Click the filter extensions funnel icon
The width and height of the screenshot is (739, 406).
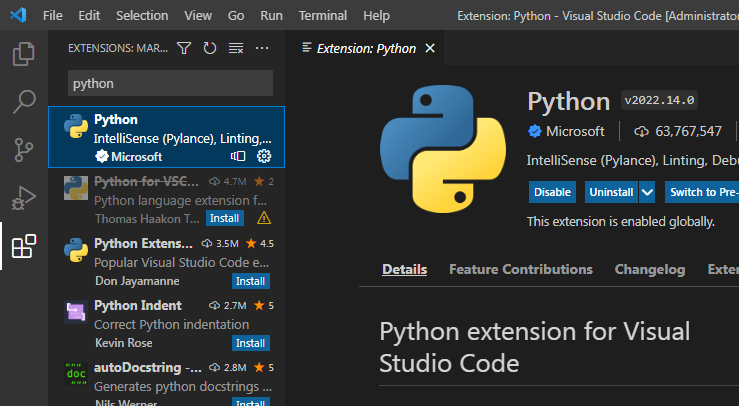click(x=184, y=48)
